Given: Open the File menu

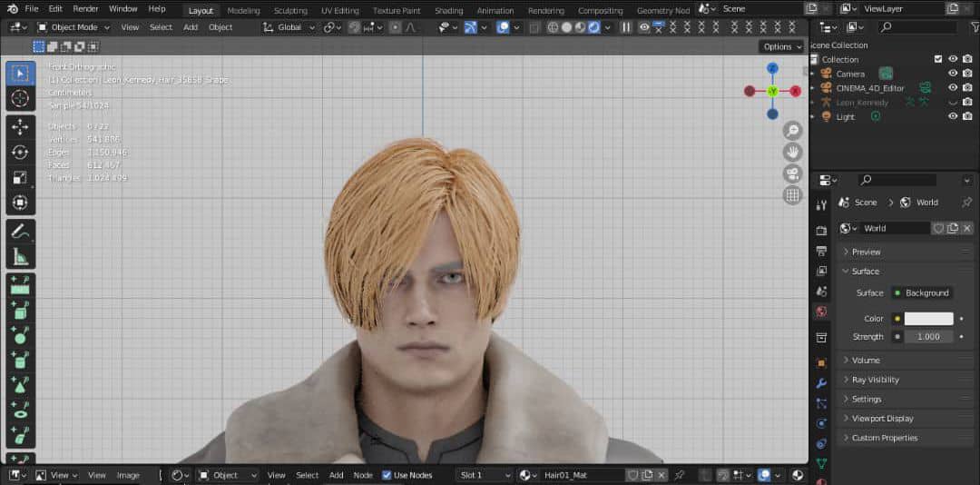Looking at the screenshot, I should point(31,9).
